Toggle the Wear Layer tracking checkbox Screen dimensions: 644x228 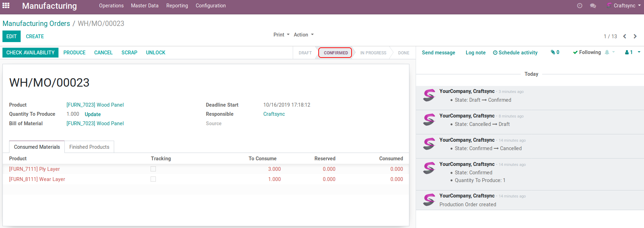point(153,179)
